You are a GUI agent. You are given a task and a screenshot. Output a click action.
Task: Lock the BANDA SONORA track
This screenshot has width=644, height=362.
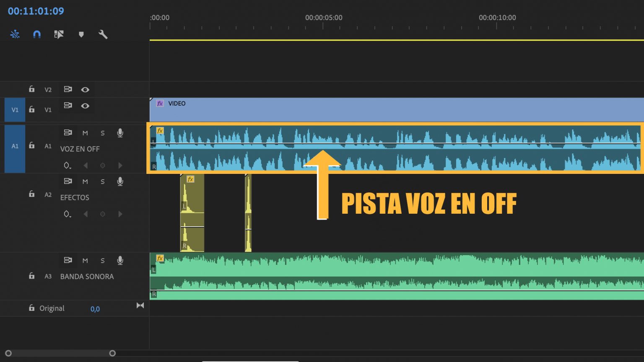[31, 276]
